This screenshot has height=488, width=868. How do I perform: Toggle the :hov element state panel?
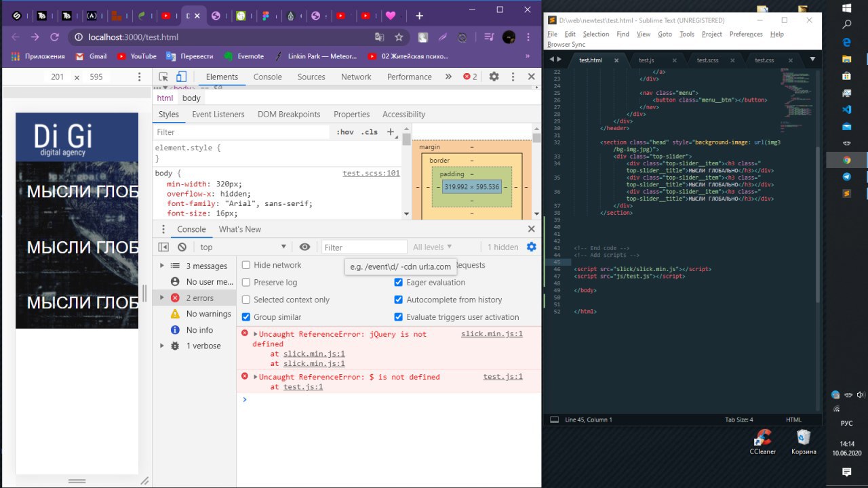(x=345, y=132)
